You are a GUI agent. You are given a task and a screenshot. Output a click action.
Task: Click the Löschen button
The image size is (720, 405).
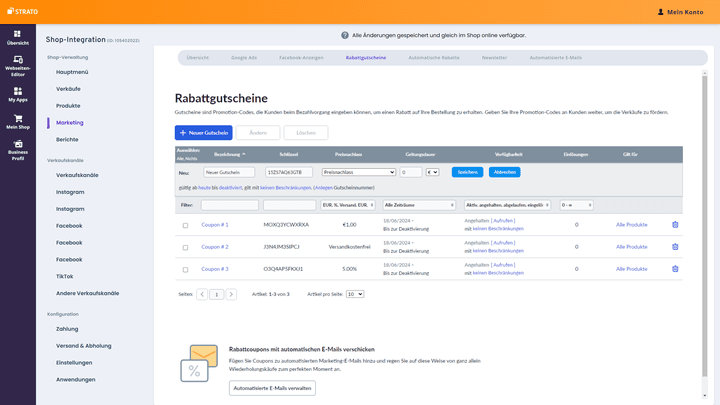click(306, 133)
